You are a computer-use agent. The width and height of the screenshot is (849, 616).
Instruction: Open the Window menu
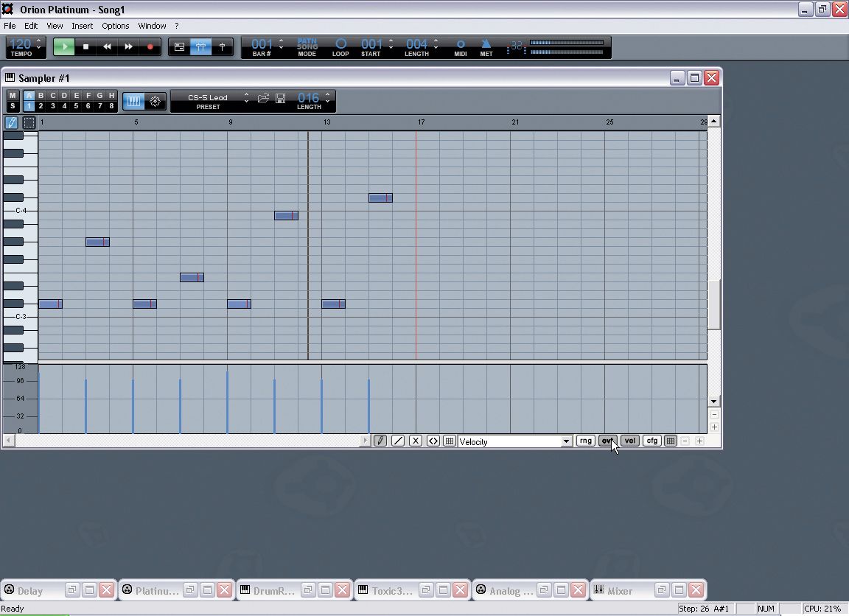[152, 26]
